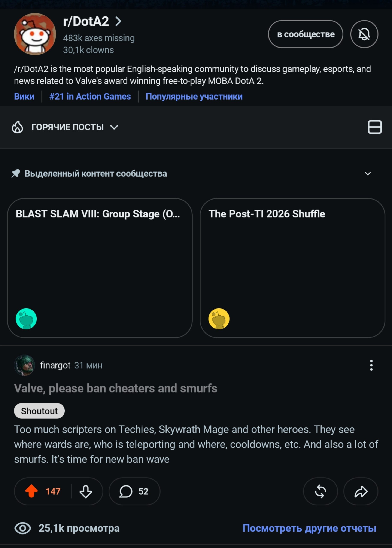
Task: Open BLAST SLAM VIII Group Stage card
Action: pos(100,268)
